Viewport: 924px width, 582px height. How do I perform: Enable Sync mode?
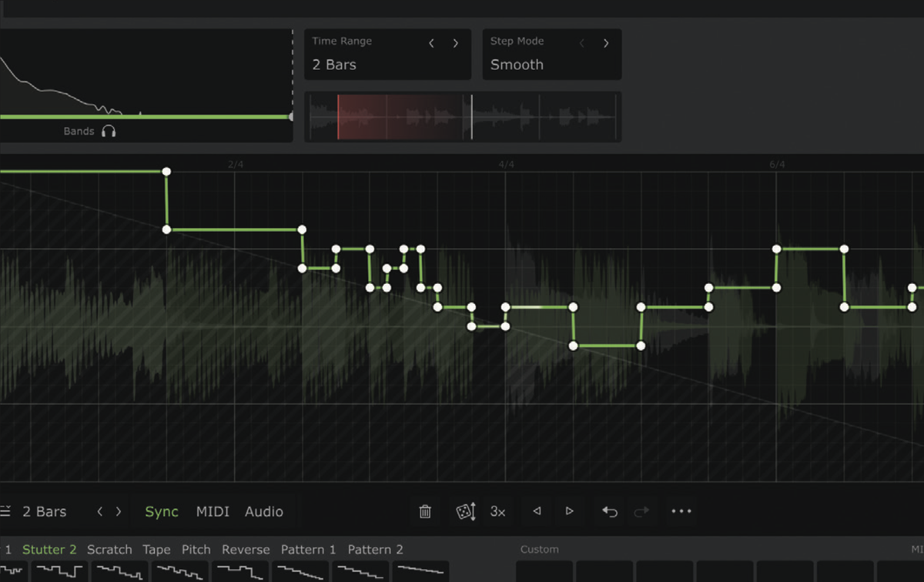coord(161,510)
